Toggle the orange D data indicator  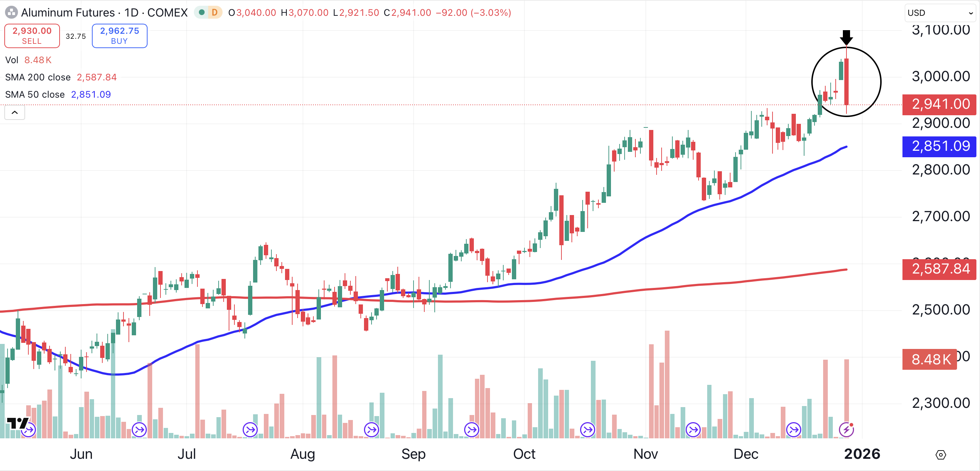coord(215,13)
